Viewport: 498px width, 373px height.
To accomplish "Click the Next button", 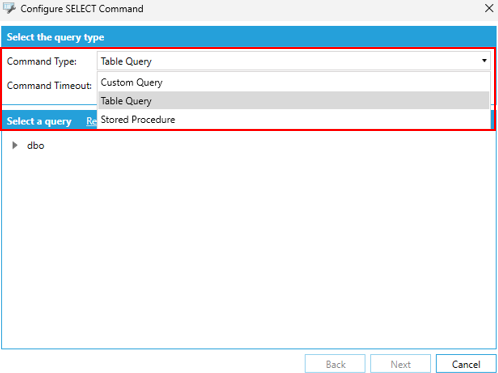I will (400, 364).
